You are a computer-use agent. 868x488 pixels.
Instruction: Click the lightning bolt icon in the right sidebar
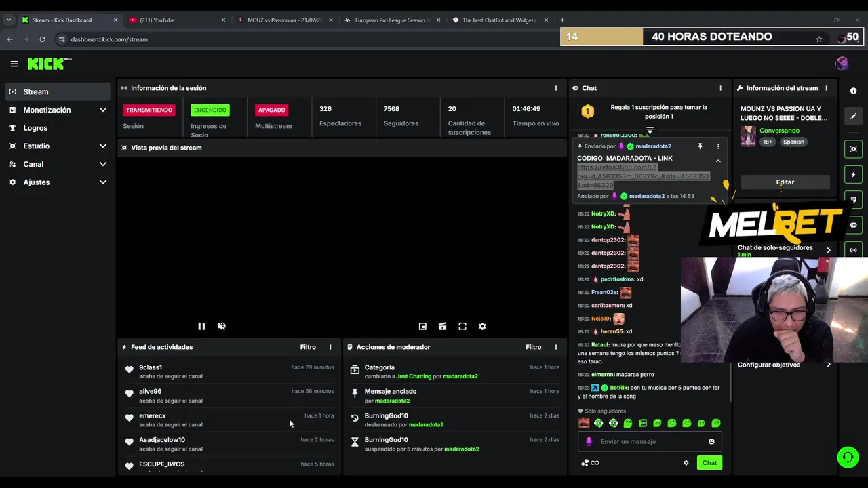(x=853, y=175)
